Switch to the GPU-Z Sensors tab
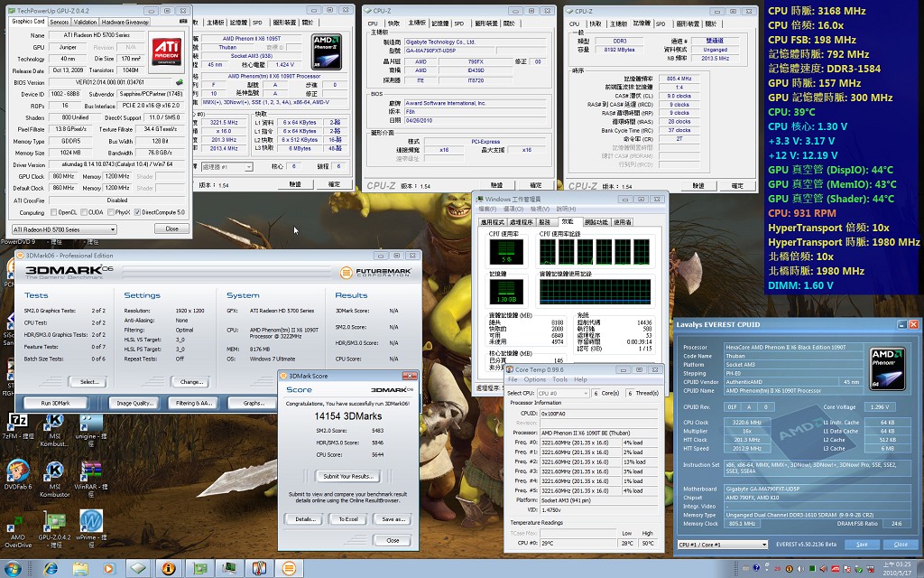Screen dimensions: 924x578 [x=59, y=22]
